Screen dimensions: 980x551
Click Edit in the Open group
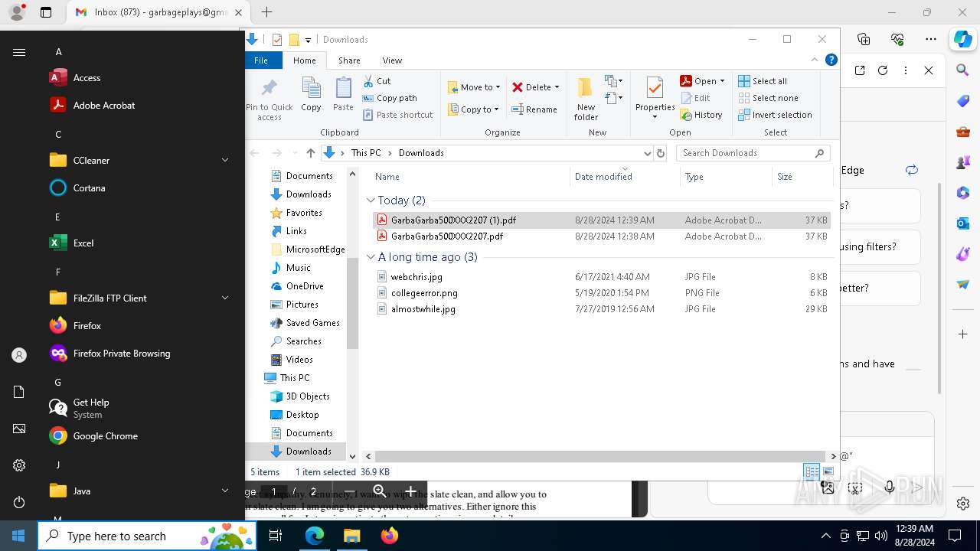click(694, 98)
